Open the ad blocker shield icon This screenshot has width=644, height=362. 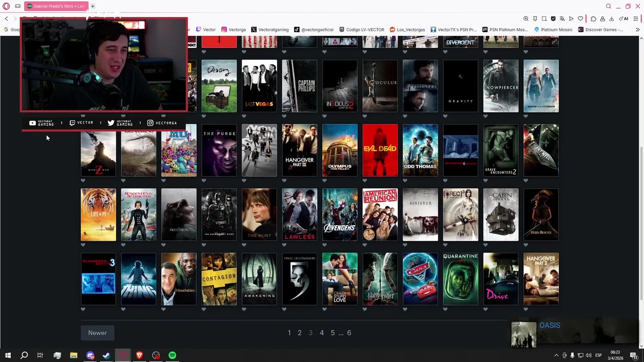tap(553, 19)
